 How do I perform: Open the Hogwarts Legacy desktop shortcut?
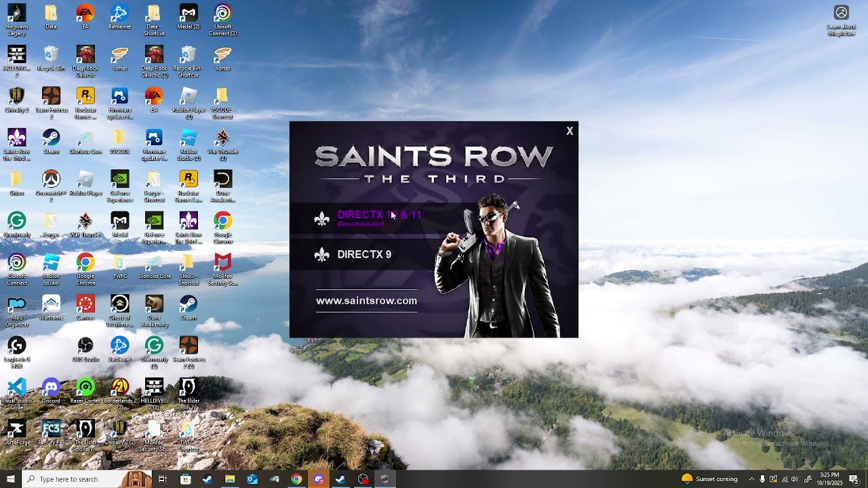pyautogui.click(x=17, y=20)
